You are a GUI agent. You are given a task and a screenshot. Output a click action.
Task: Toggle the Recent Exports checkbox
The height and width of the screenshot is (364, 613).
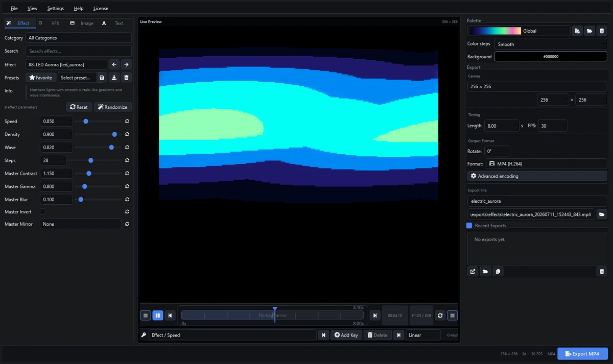point(469,226)
